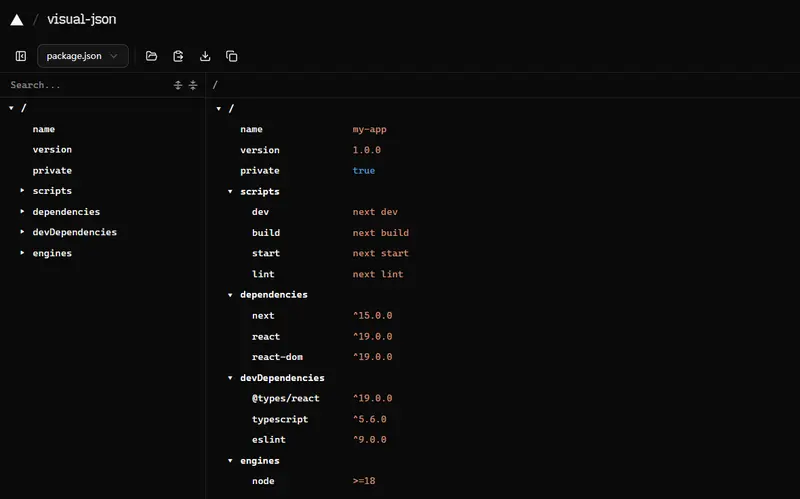Collapse the root node in main editor
This screenshot has height=499, width=800.
point(219,109)
